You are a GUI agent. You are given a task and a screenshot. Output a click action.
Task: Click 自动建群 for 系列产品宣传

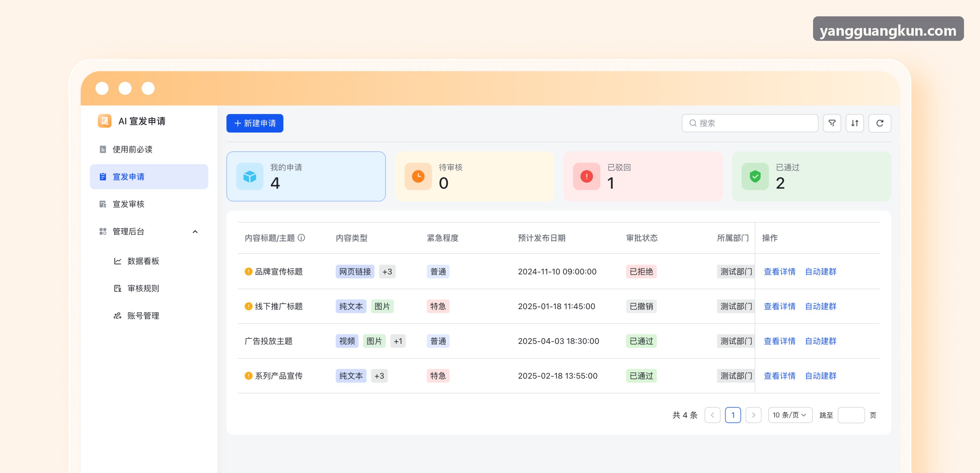coord(820,376)
